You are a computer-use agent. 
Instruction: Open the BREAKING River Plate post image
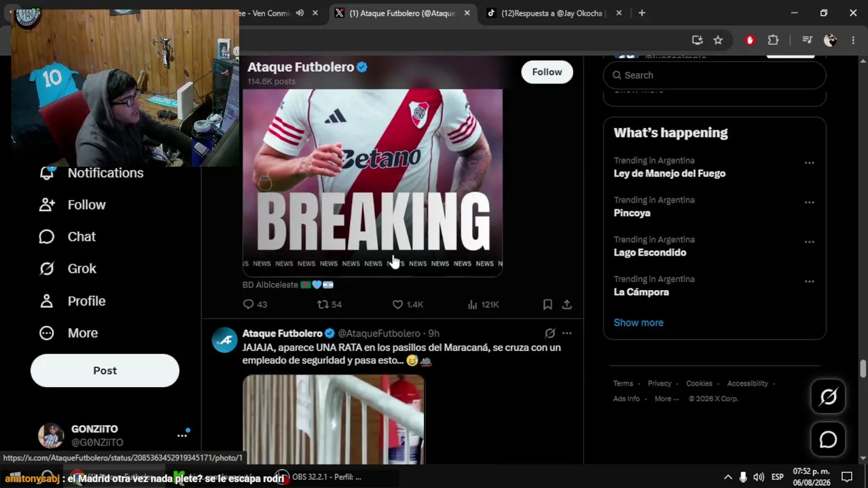(372, 182)
